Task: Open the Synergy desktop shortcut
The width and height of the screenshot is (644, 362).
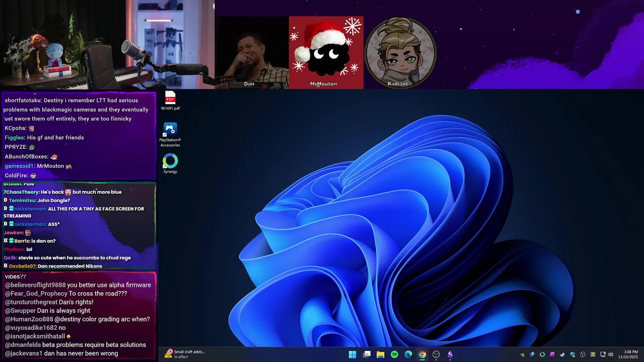Action: [170, 164]
